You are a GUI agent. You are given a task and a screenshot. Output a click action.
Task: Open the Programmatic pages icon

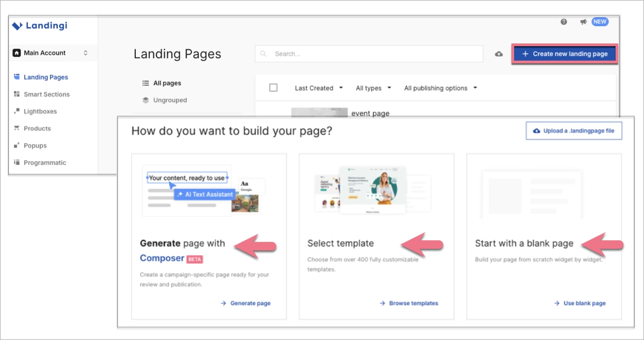[16, 162]
